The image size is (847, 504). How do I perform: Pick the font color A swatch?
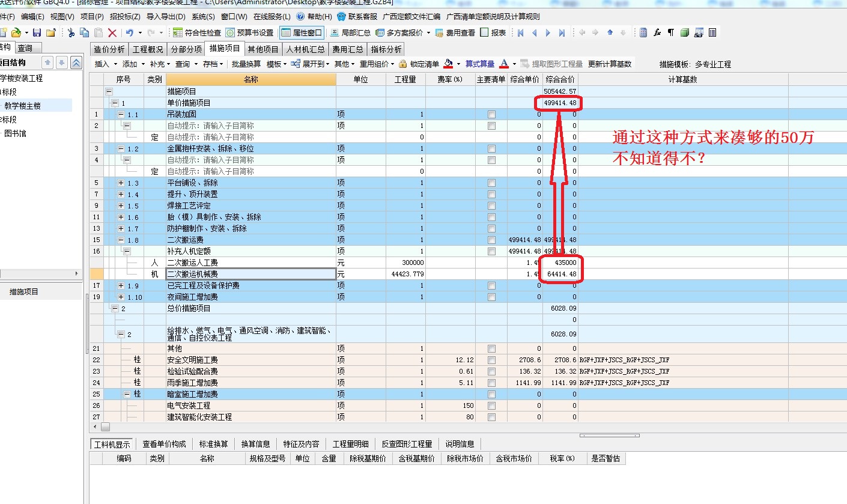(x=504, y=64)
